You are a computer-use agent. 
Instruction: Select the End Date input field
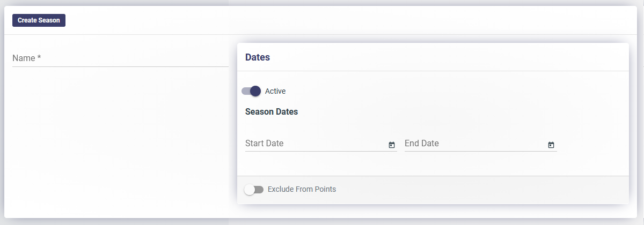(x=481, y=144)
